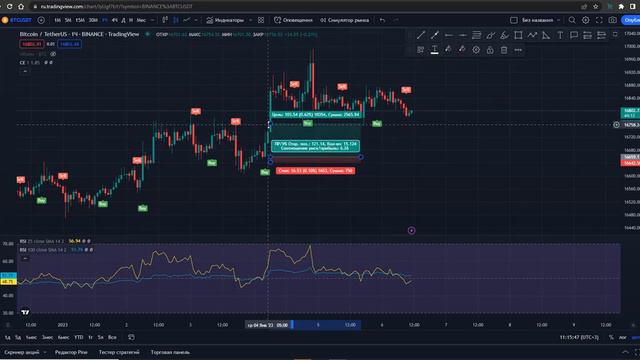Select the comment callout tool
The width and height of the screenshot is (640, 360).
pyautogui.click(x=574, y=36)
